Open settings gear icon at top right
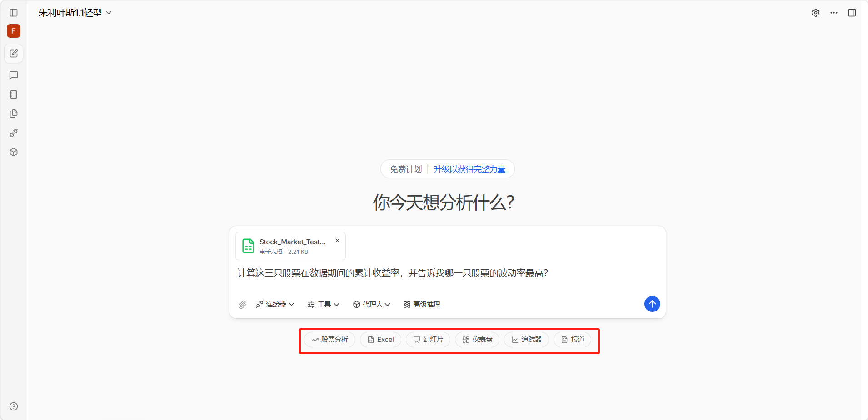Screen dimensions: 868x420 (816, 13)
